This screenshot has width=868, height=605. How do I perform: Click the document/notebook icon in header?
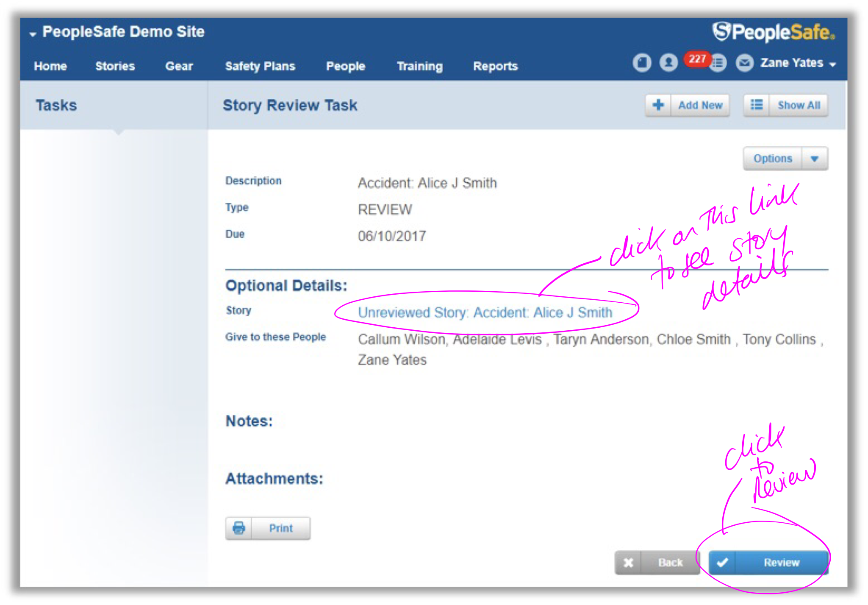pos(642,63)
